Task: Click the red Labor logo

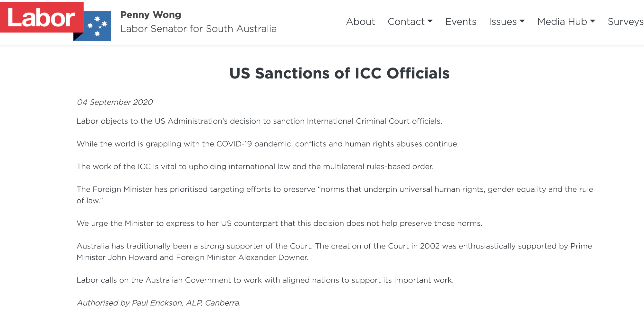Action: pyautogui.click(x=41, y=17)
